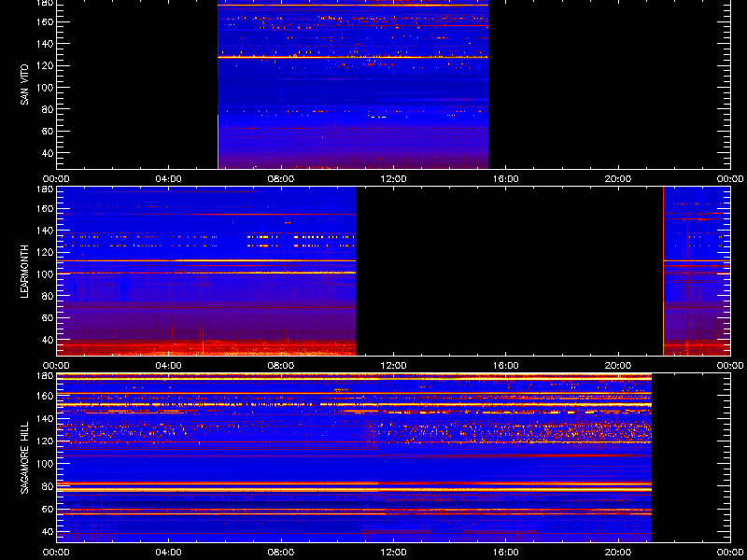
Task: Click the SAN VITO station axis title
Action: 24,85
